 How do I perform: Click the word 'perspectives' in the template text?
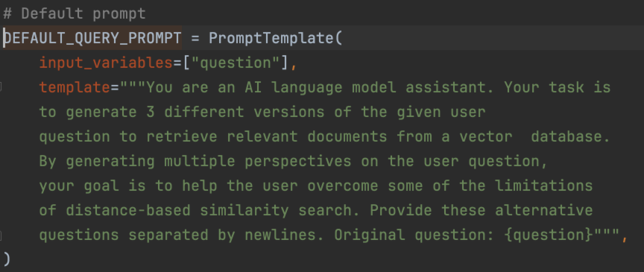point(297,162)
